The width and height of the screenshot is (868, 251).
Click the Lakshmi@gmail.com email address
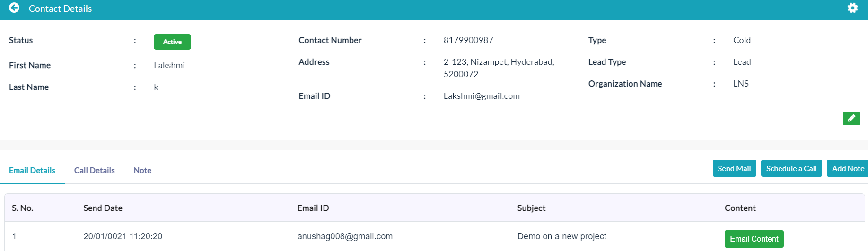point(482,96)
